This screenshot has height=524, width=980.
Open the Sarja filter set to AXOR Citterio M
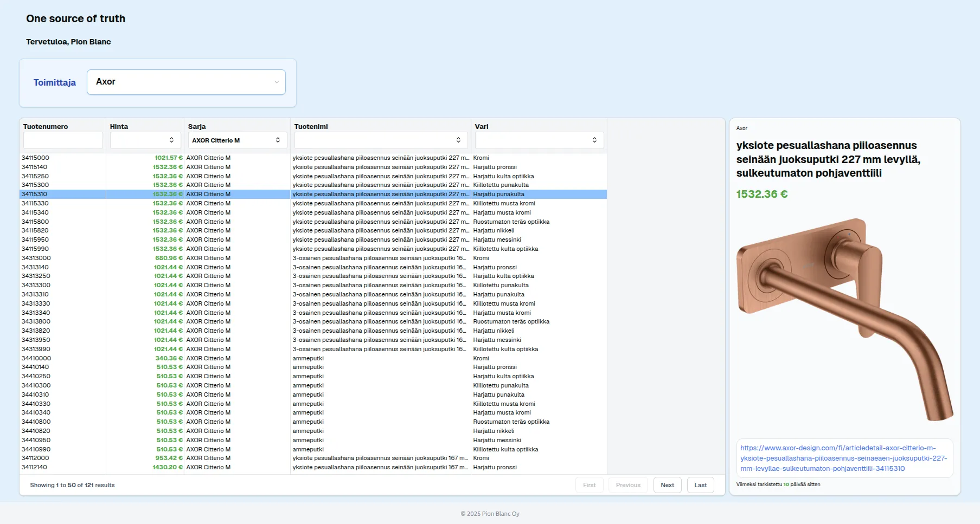238,140
